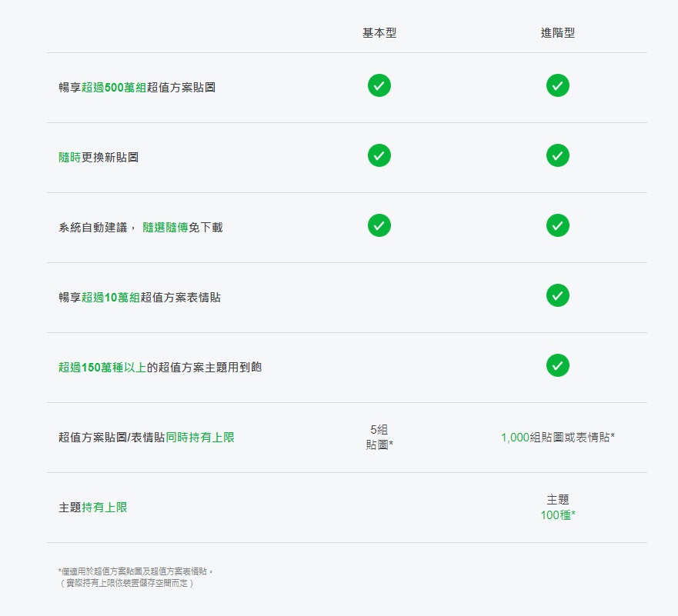Screen dimensions: 678x616
Task: Click the footnote 實際持有上限依裝置儲存空間而定
Action: [x=127, y=583]
